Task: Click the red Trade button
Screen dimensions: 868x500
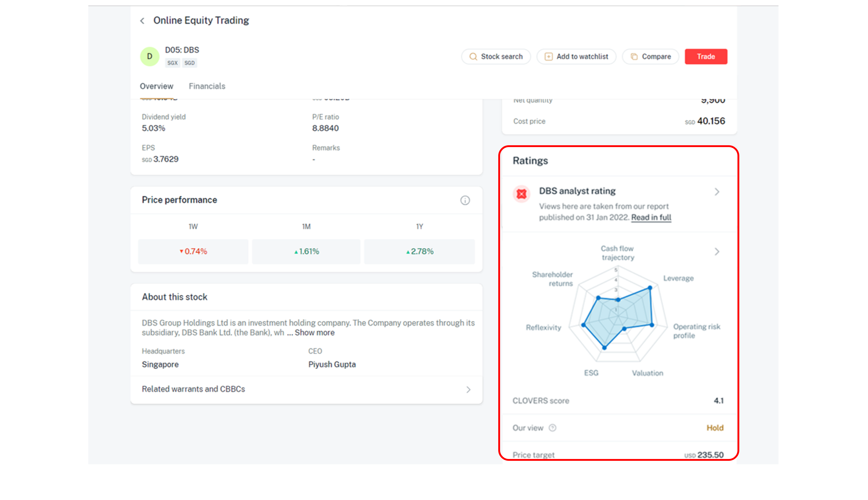Action: point(706,57)
